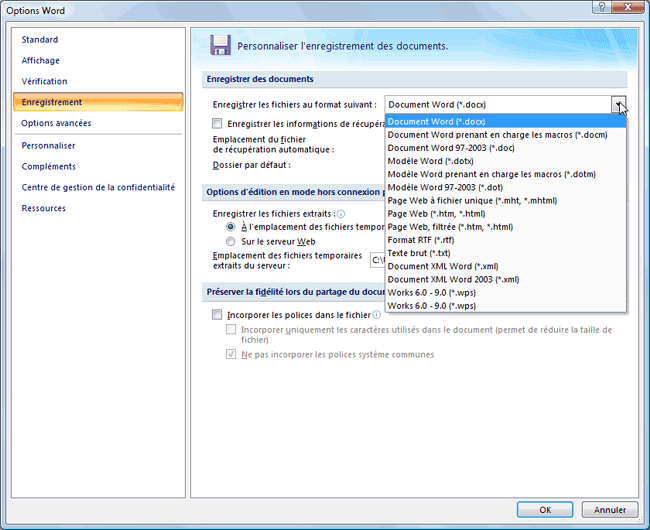Screen dimensions: 650x530
Task: Enable 'Enregistrer les informations de récupération' checkbox
Action: coord(218,123)
